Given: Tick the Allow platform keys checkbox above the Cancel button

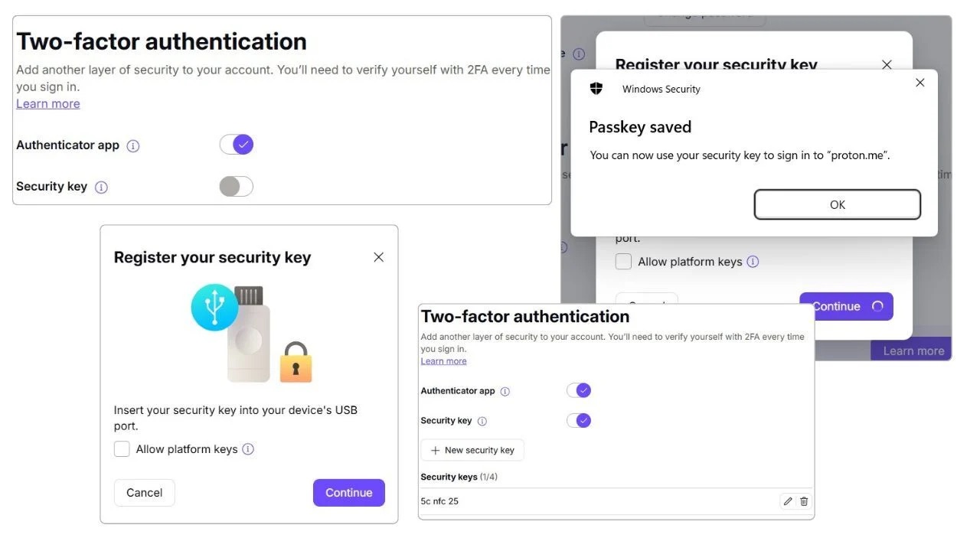Looking at the screenshot, I should point(122,449).
